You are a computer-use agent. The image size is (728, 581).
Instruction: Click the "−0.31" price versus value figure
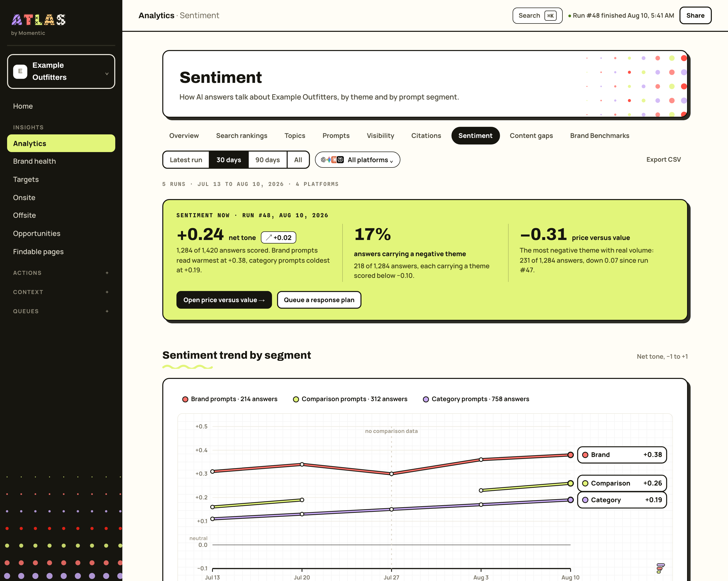click(543, 234)
